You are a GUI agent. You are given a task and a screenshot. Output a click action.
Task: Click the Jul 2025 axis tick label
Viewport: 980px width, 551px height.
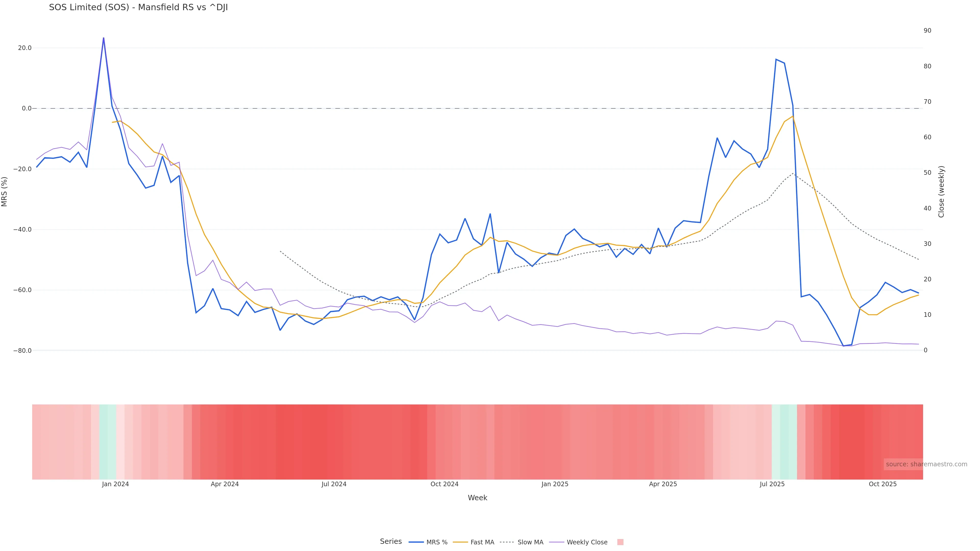[x=772, y=484]
